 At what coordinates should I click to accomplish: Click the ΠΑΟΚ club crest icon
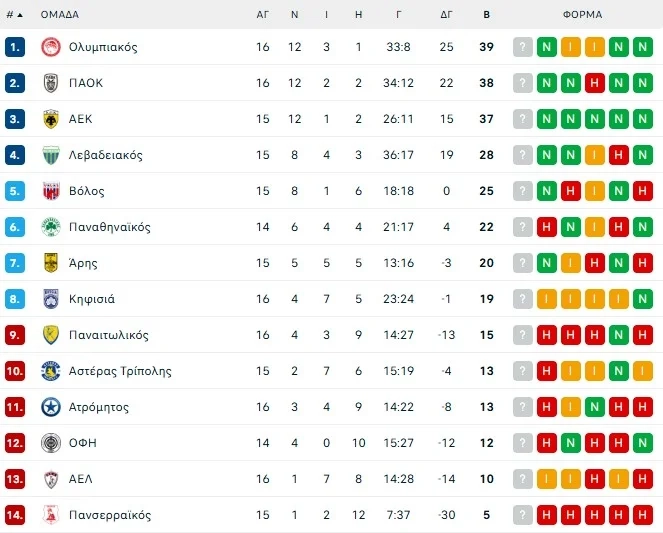[51, 83]
